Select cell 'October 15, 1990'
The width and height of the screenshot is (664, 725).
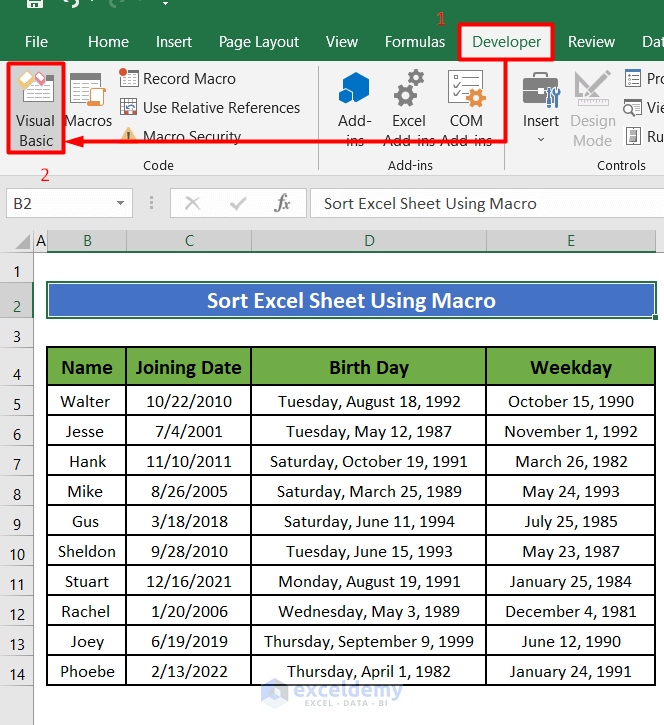coord(571,401)
